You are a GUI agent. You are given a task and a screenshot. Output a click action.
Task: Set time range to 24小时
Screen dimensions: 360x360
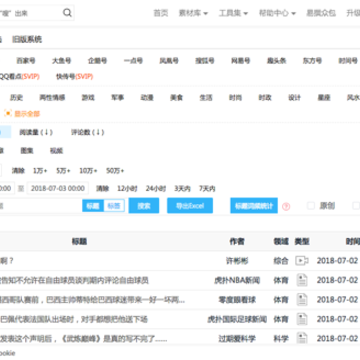(156, 189)
